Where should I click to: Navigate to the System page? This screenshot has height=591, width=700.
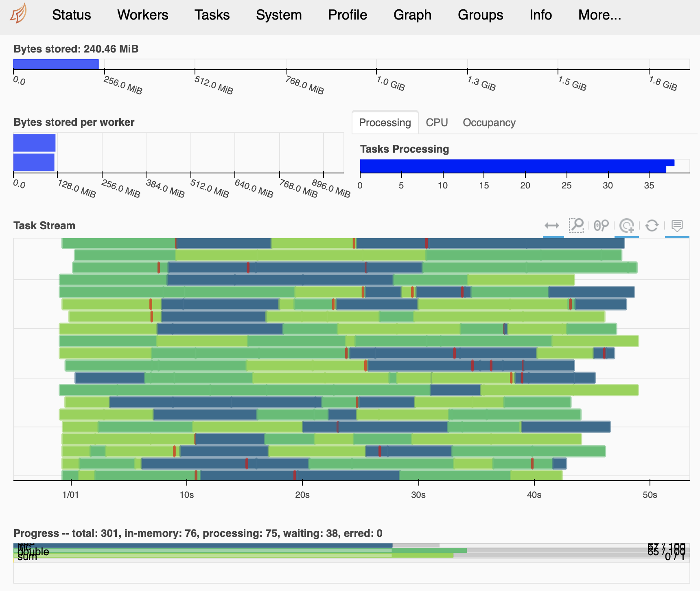(x=279, y=15)
